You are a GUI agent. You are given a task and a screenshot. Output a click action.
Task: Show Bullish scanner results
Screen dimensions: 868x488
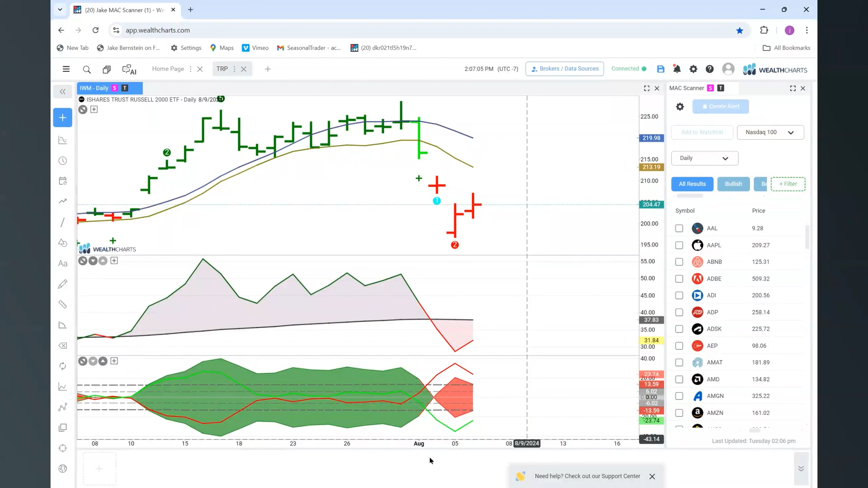733,184
